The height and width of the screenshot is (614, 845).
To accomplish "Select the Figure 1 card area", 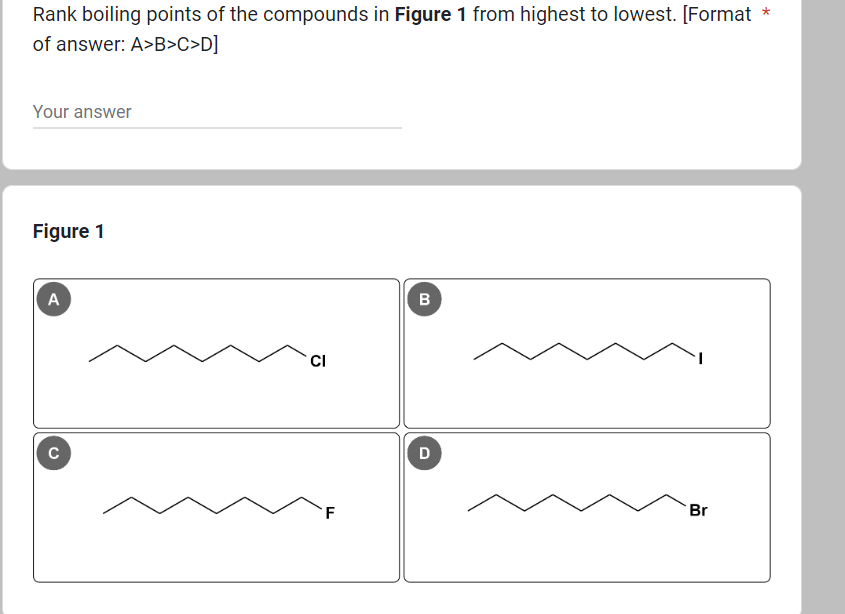I will click(400, 390).
